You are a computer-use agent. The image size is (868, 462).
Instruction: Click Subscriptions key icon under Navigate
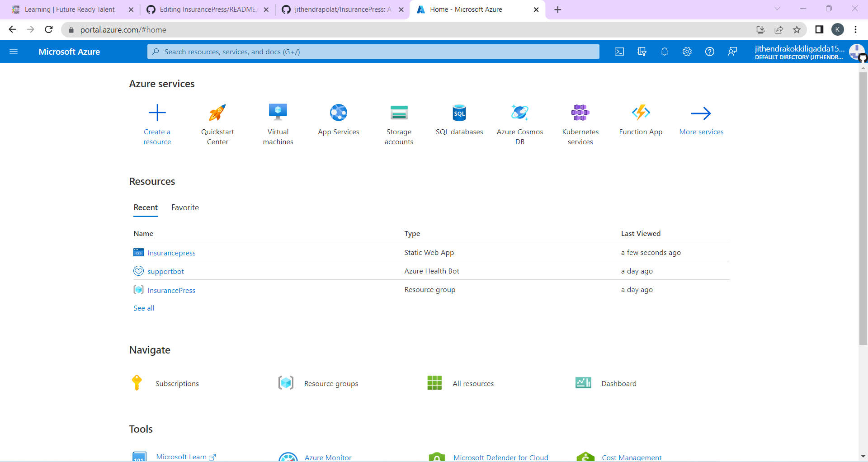click(x=137, y=383)
